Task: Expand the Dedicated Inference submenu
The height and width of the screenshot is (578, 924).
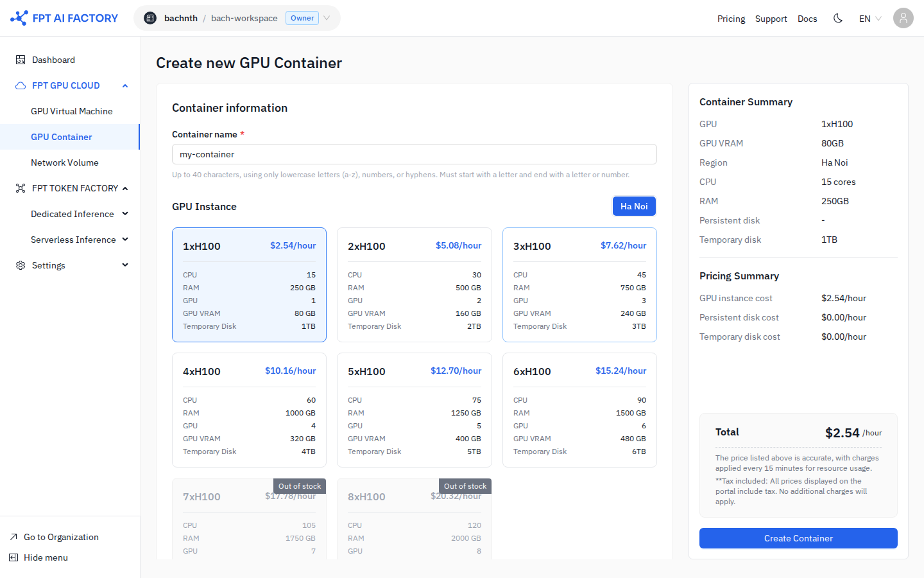Action: [x=125, y=214]
